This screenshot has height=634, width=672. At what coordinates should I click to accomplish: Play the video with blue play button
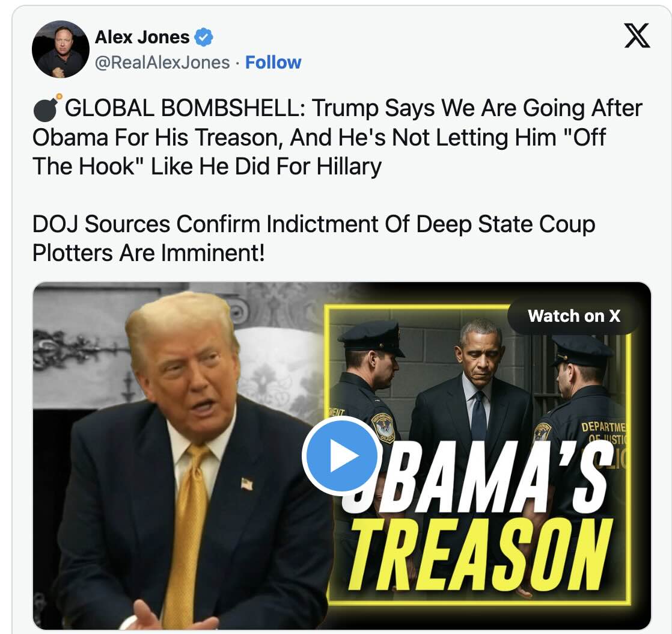point(340,455)
